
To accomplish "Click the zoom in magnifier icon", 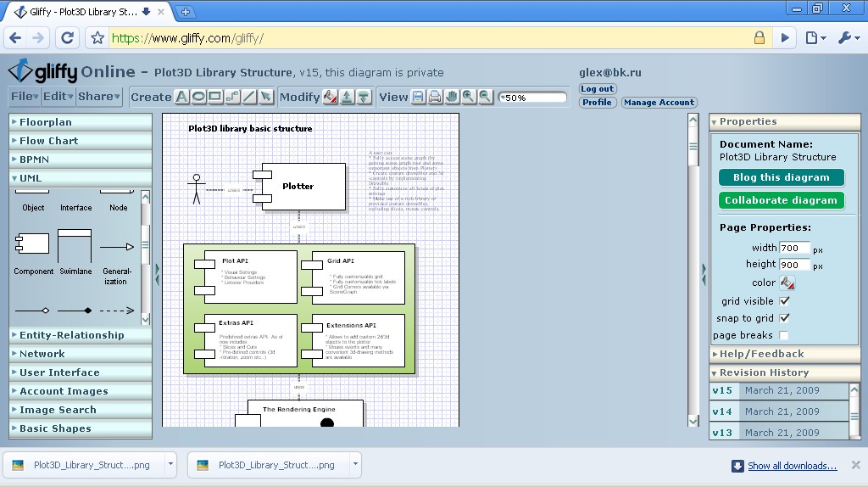I will [x=468, y=97].
